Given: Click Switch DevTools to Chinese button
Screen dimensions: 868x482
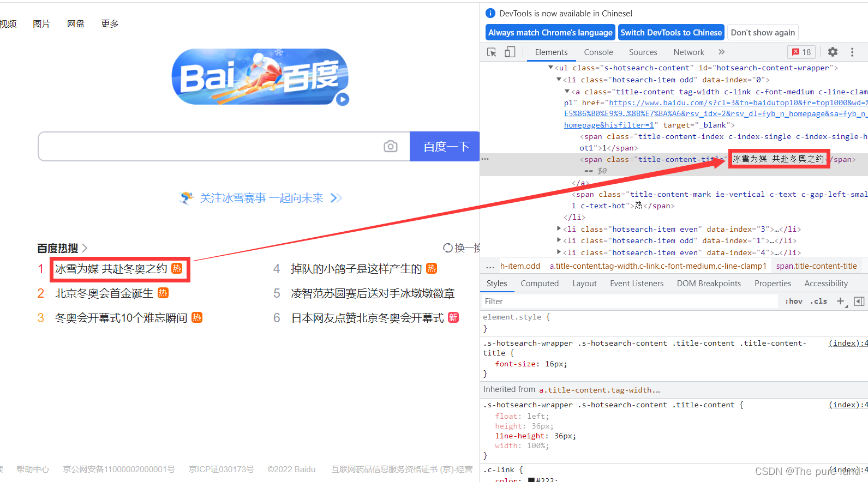Looking at the screenshot, I should point(671,33).
